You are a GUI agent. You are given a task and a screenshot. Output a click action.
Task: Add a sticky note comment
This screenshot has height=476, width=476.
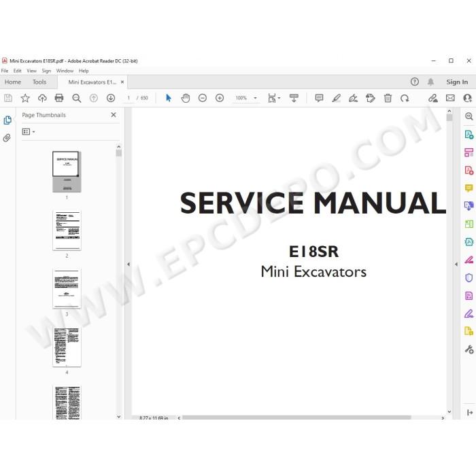pos(319,98)
